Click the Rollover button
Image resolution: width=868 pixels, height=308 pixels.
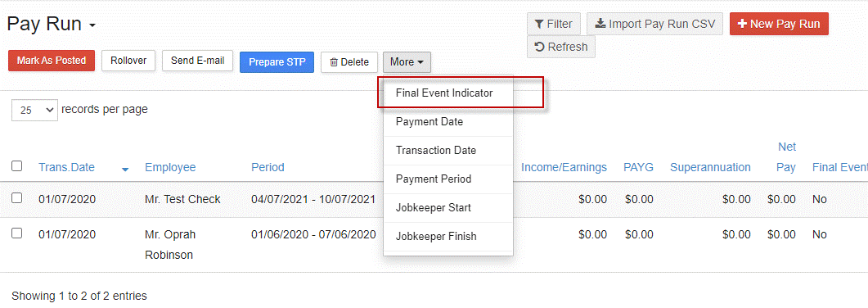tap(128, 61)
